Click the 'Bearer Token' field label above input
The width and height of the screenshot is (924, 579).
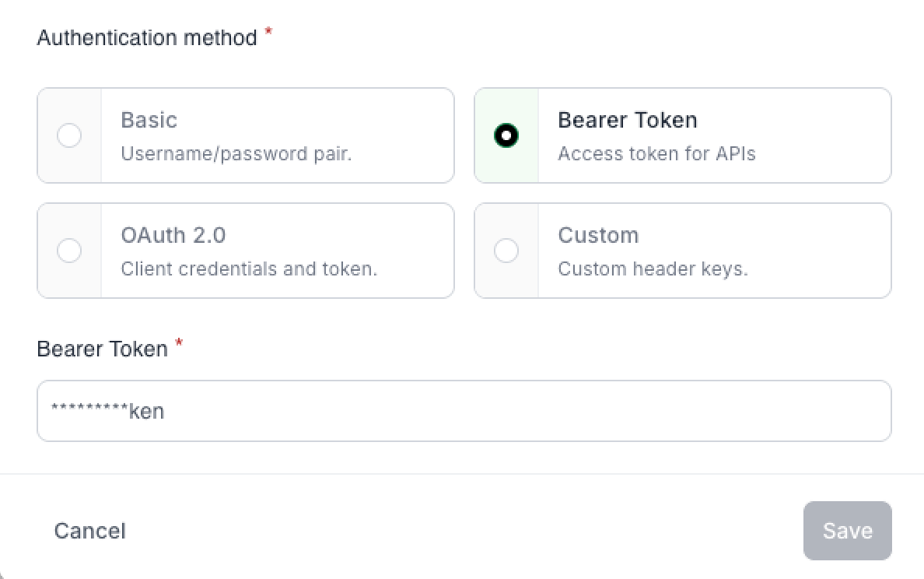pyautogui.click(x=102, y=349)
